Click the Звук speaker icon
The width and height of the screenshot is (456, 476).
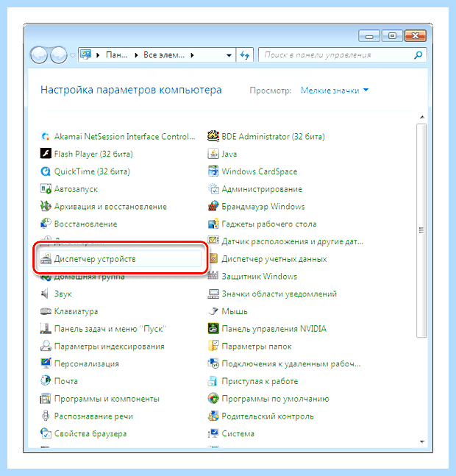[x=45, y=294]
